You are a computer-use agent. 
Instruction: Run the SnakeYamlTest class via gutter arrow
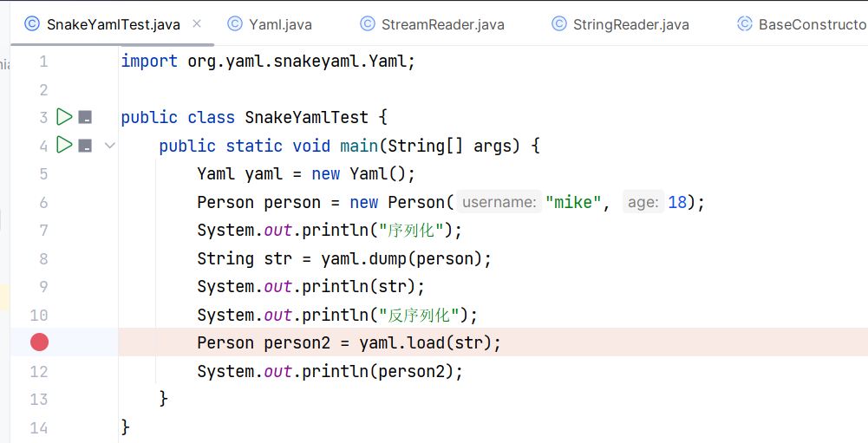(64, 117)
